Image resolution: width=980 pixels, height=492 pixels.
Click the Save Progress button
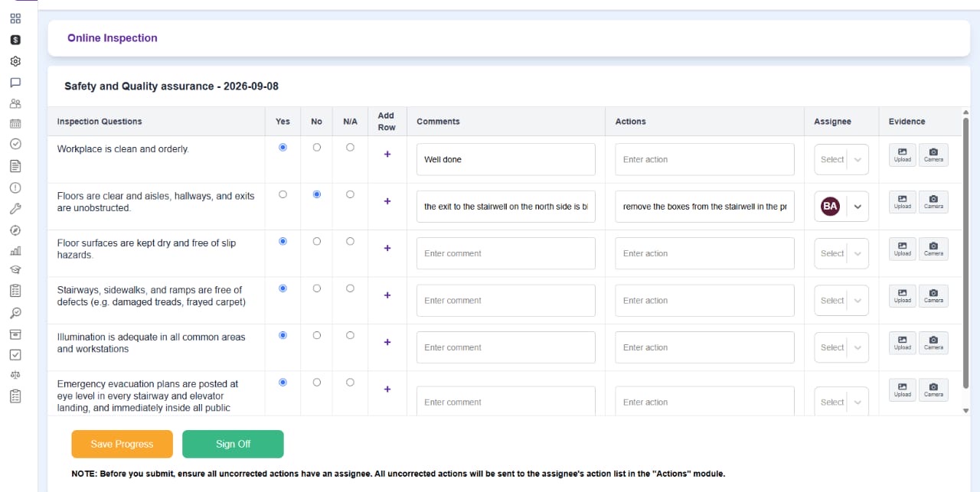pos(122,444)
